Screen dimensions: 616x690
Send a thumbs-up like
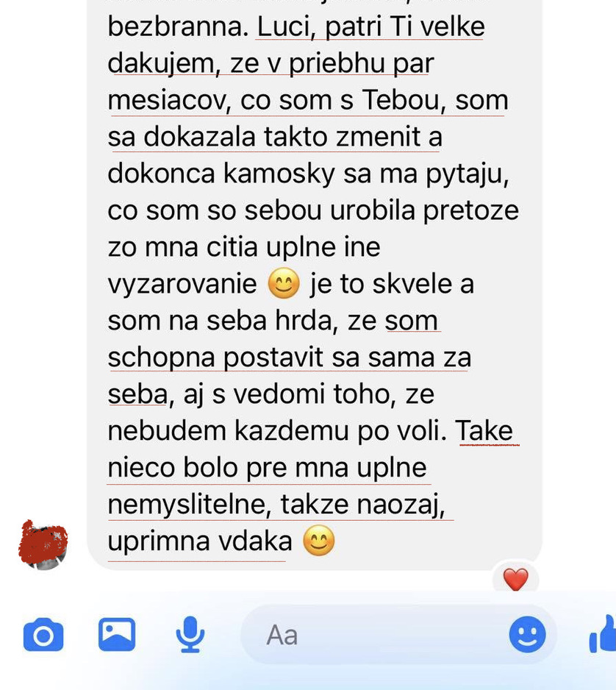[603, 633]
